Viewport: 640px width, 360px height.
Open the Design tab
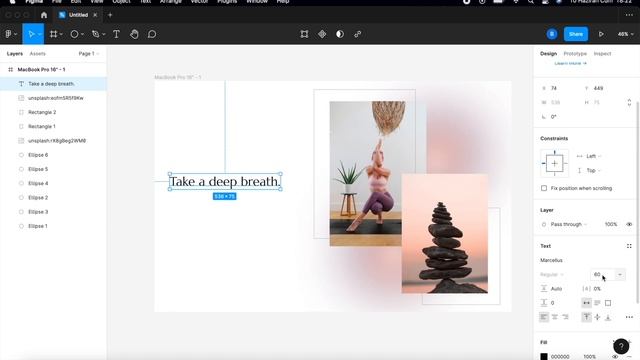(x=548, y=54)
